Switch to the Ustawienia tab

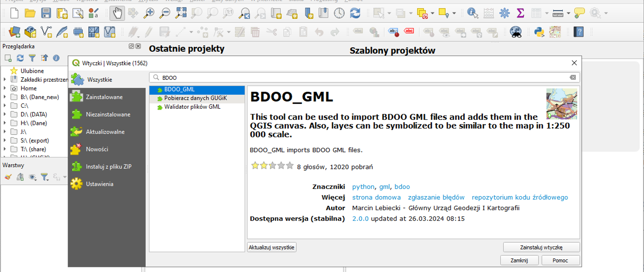point(99,184)
